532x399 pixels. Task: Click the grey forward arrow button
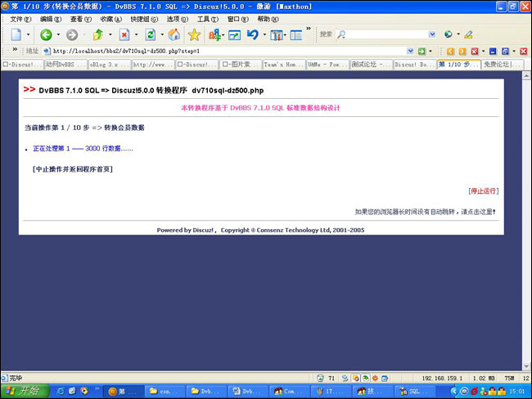(x=72, y=34)
